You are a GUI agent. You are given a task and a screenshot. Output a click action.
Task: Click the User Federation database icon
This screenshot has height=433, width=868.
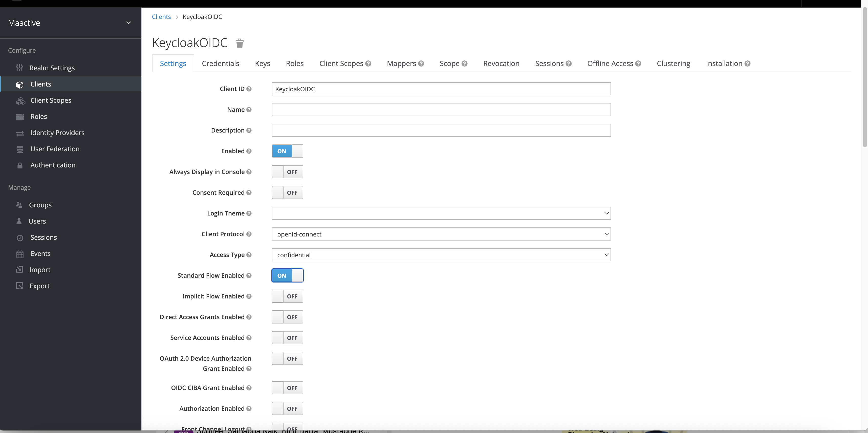[x=20, y=149]
